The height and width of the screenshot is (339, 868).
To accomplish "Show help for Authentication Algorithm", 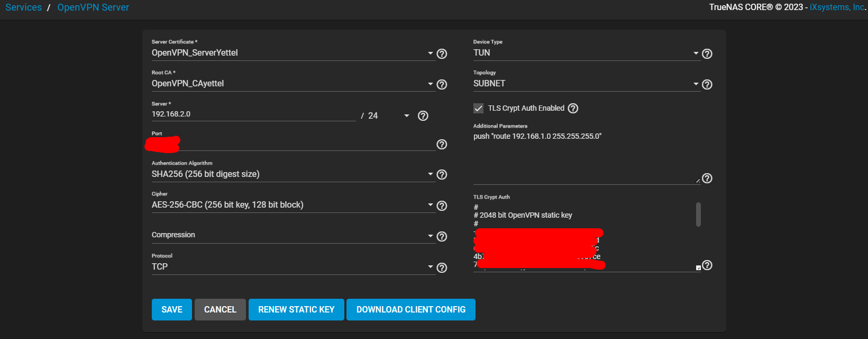I will coord(442,175).
